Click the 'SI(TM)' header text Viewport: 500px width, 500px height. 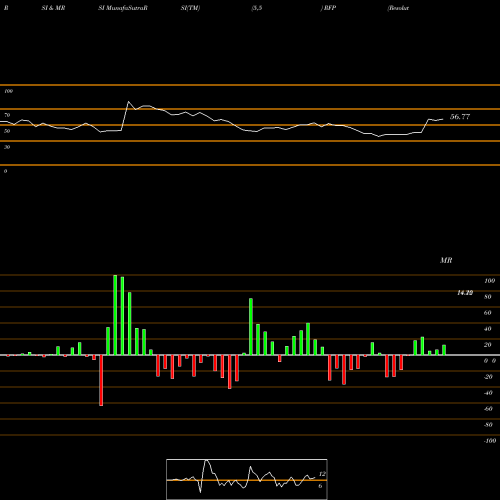[x=190, y=8]
